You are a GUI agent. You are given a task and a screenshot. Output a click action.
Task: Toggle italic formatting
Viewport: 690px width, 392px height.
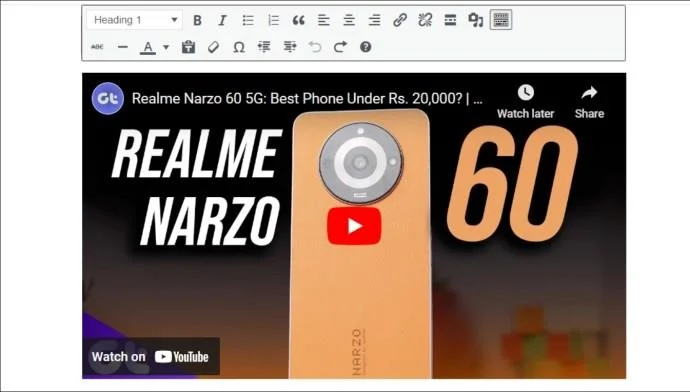coord(223,20)
